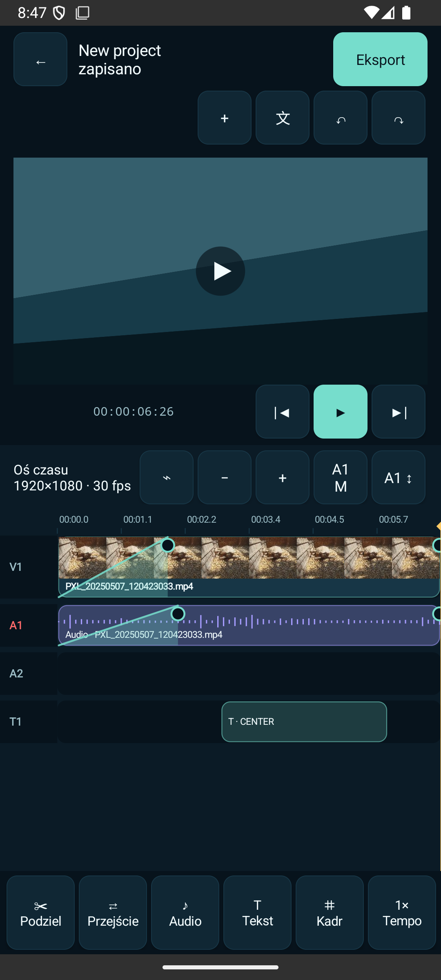Open the Przejście transition tool
The image size is (441, 980).
[113, 913]
